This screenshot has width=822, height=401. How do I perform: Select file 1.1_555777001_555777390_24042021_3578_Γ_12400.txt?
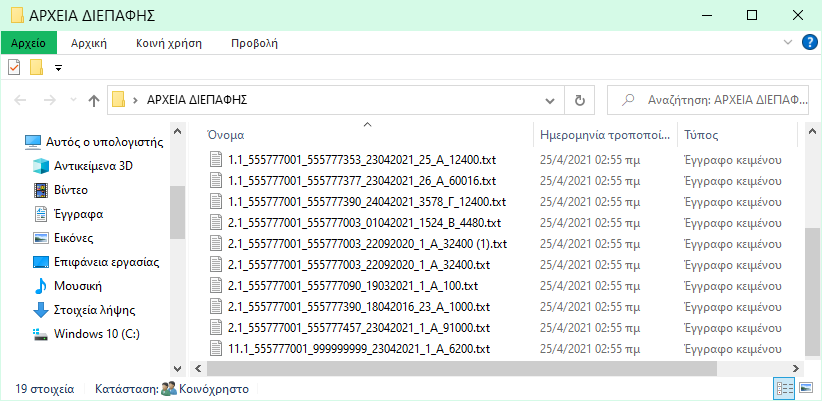(367, 202)
